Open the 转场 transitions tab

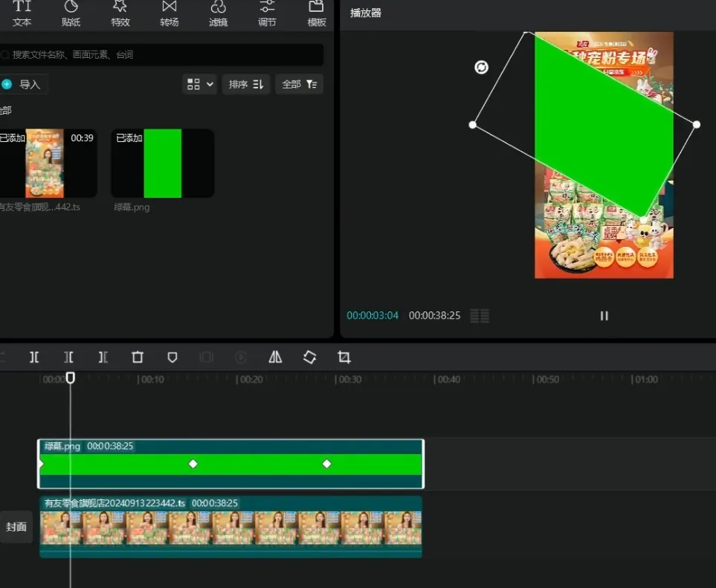point(170,13)
